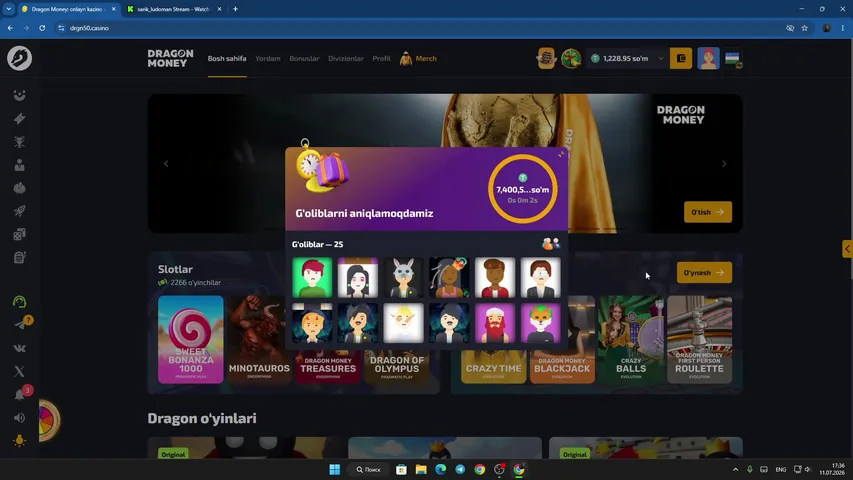
Task: Open the live dealer person sidebar icon
Action: 20,165
